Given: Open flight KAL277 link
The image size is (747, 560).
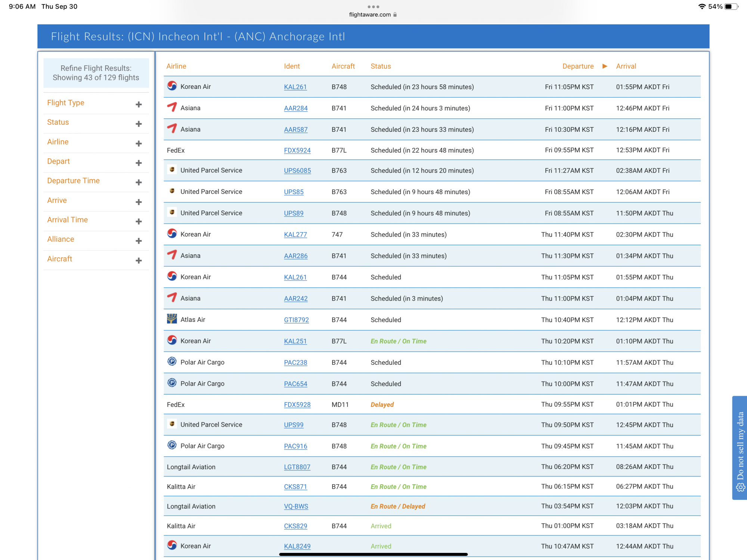Looking at the screenshot, I should click(x=295, y=234).
